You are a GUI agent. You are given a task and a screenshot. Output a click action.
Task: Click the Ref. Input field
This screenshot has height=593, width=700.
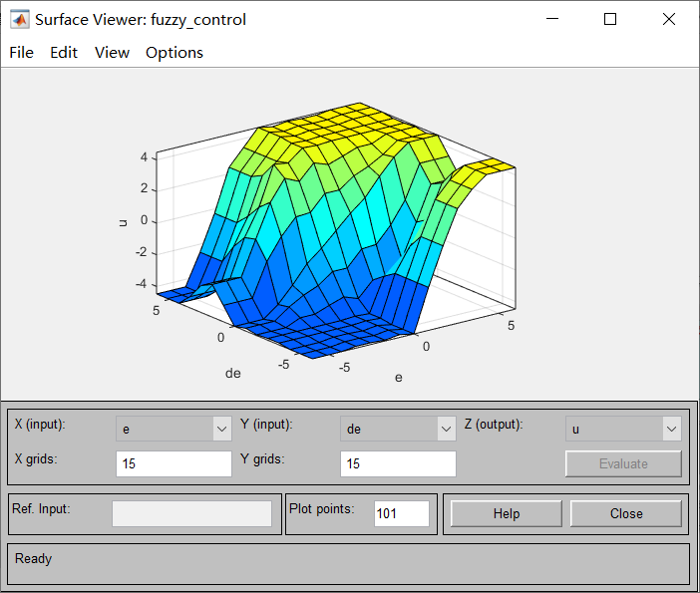[x=191, y=513]
